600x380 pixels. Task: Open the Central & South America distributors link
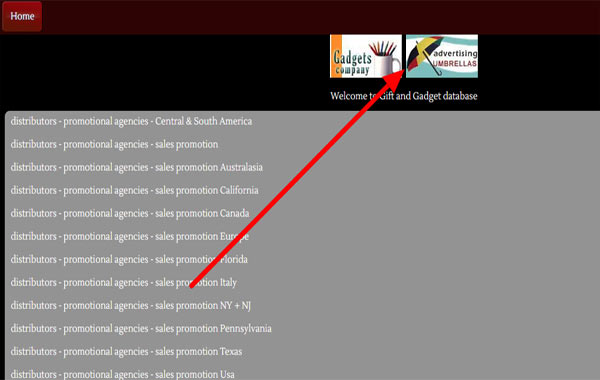pos(131,121)
